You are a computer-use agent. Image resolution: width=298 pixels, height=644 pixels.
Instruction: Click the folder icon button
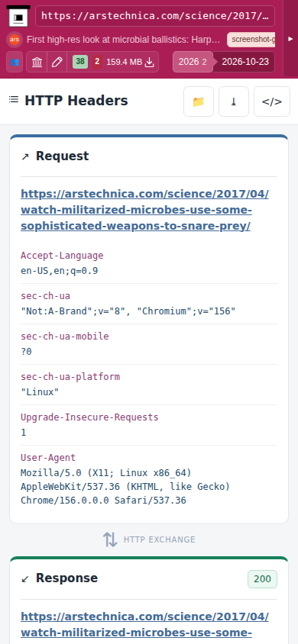tap(199, 101)
